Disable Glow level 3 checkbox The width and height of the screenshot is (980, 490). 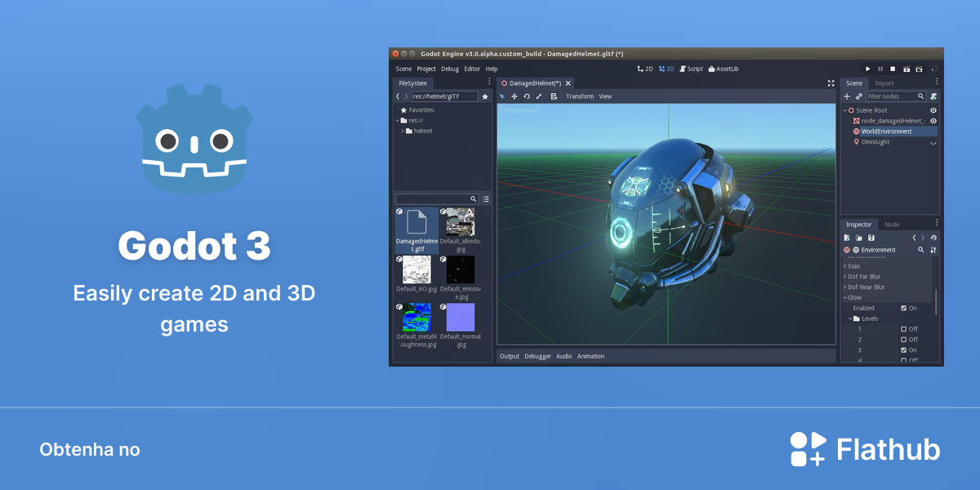(903, 350)
